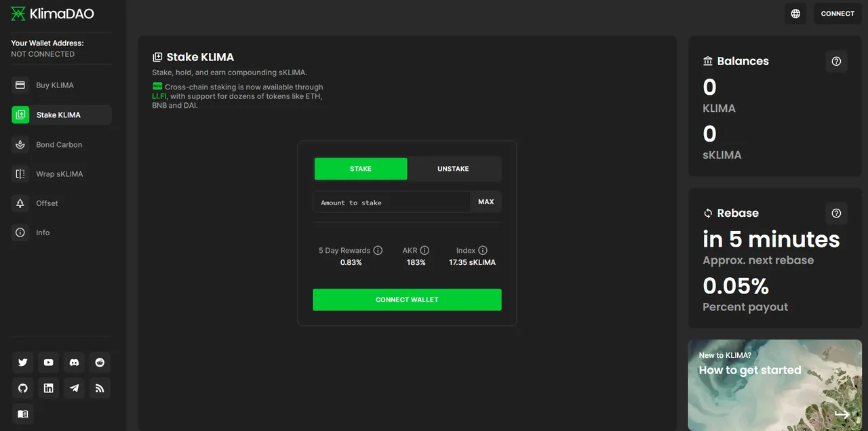Click the CONNECT button in header
This screenshot has height=431, width=868.
[837, 14]
